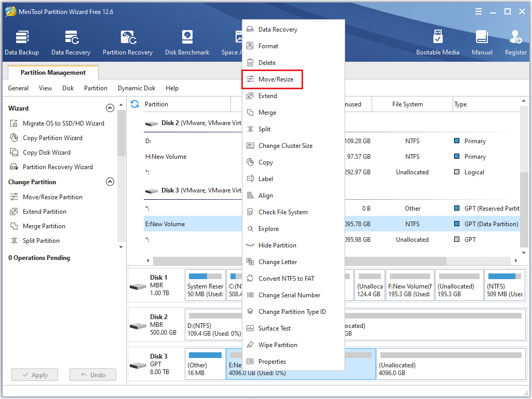Screen dimensions: 532x399
Task: Select the E:New Volume partition row
Action: pyautogui.click(x=332, y=224)
